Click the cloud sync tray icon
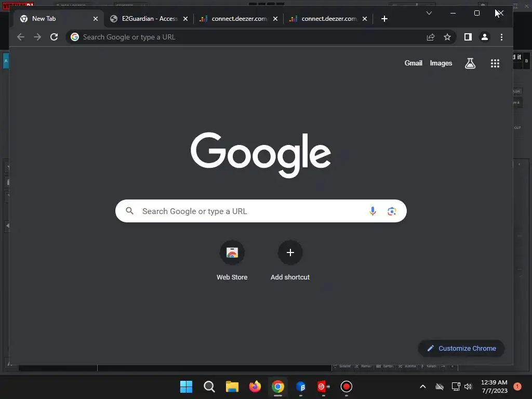Screen dimensions: 532x399 coord(440,387)
